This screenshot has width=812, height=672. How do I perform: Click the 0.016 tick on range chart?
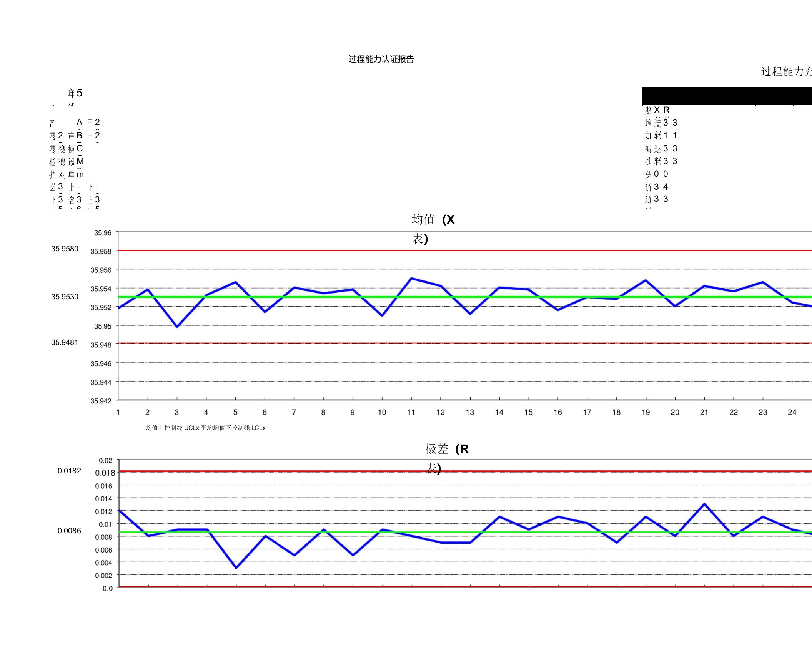tap(104, 486)
